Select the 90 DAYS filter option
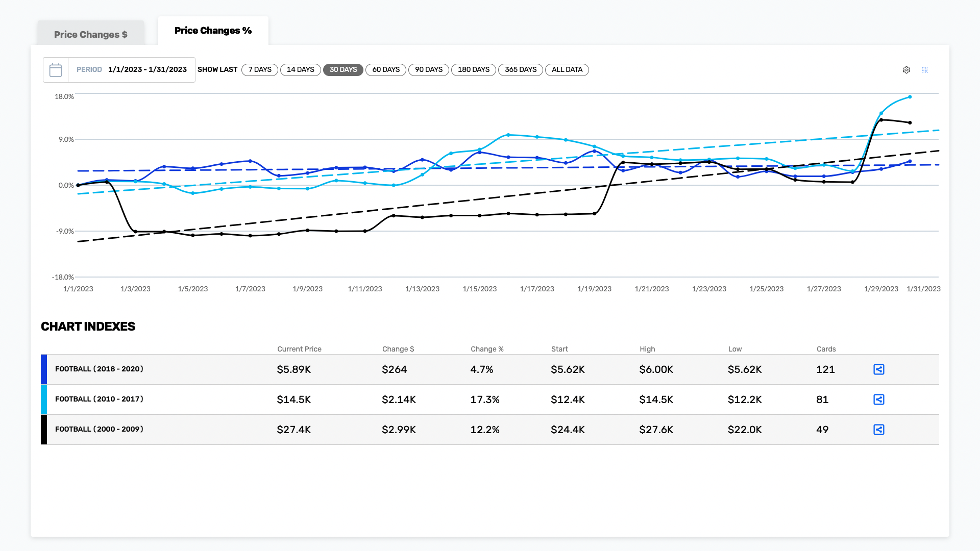This screenshot has height=551, width=980. 429,69
